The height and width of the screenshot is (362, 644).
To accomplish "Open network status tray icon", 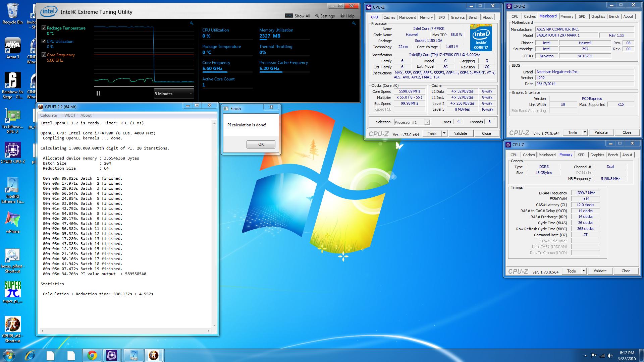I will pyautogui.click(x=602, y=356).
